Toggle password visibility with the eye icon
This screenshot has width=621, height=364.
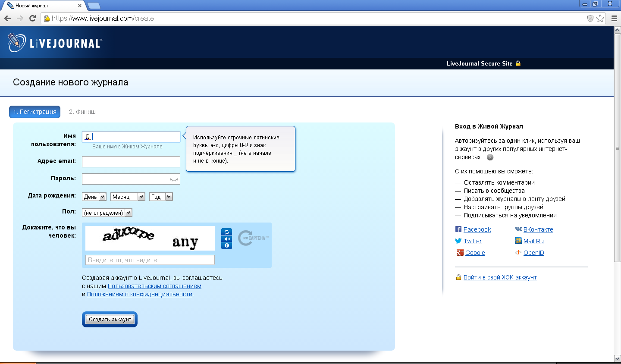pyautogui.click(x=174, y=179)
